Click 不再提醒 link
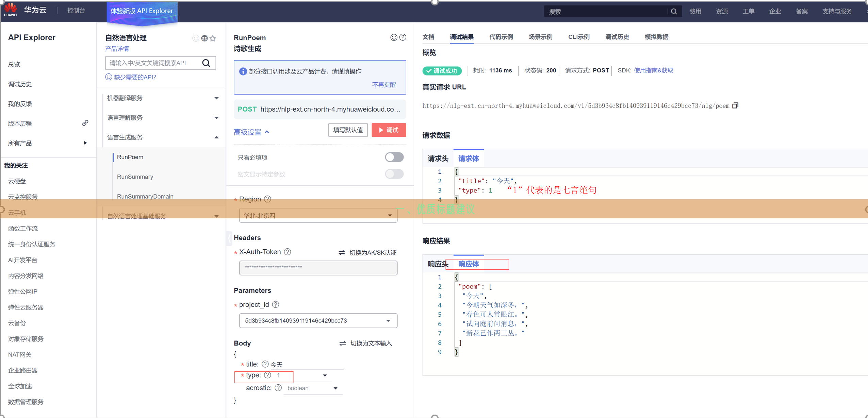This screenshot has height=418, width=868. point(384,85)
